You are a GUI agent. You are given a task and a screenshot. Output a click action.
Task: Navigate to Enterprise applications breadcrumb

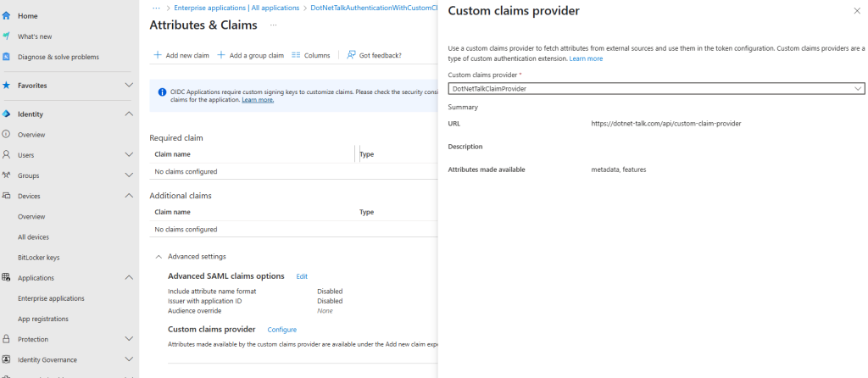coord(236,8)
